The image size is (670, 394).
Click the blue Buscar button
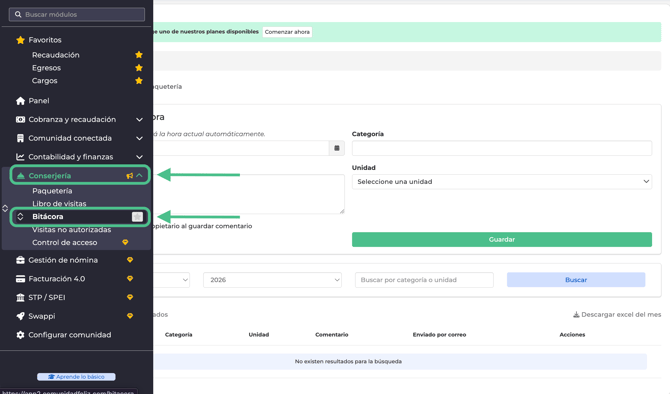[576, 280]
